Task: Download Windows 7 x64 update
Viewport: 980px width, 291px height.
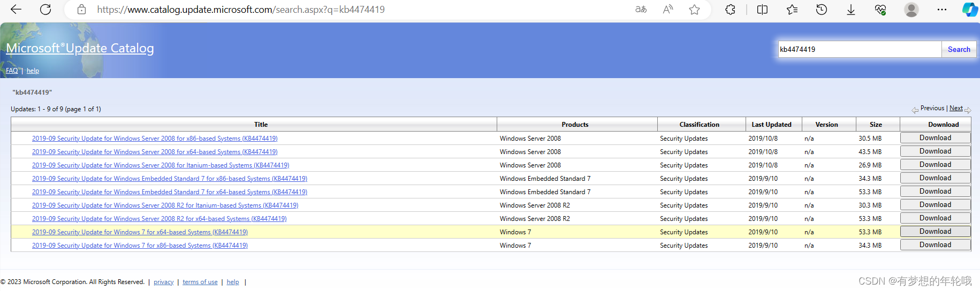Action: [x=935, y=232]
